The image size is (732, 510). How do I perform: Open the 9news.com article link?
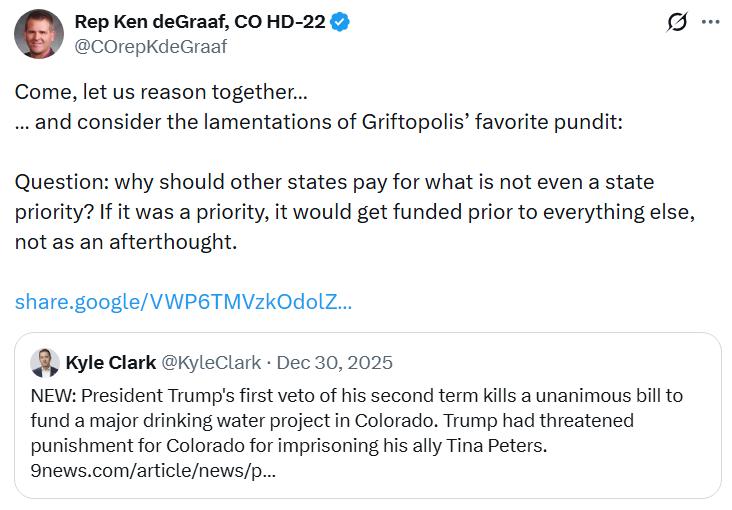(153, 470)
